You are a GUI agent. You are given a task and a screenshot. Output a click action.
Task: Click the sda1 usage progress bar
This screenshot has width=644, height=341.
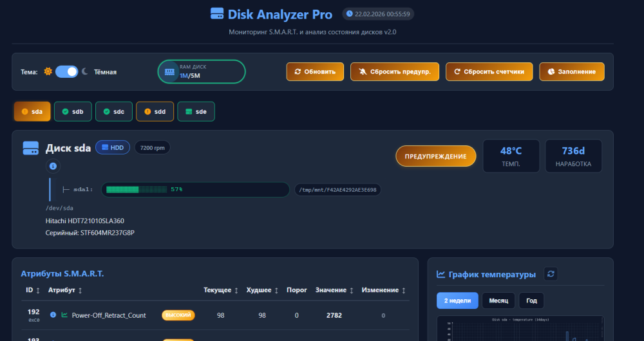(195, 190)
